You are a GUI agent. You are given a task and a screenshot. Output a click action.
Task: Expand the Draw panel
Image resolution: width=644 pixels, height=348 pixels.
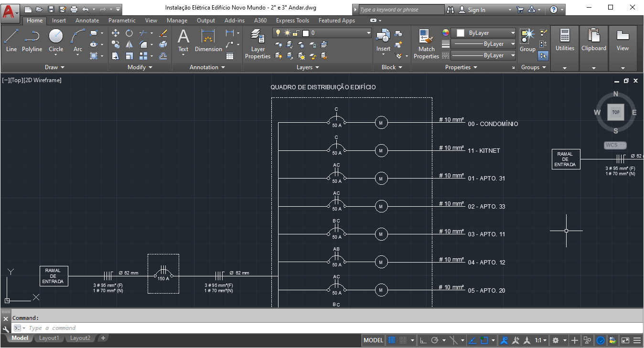click(54, 67)
